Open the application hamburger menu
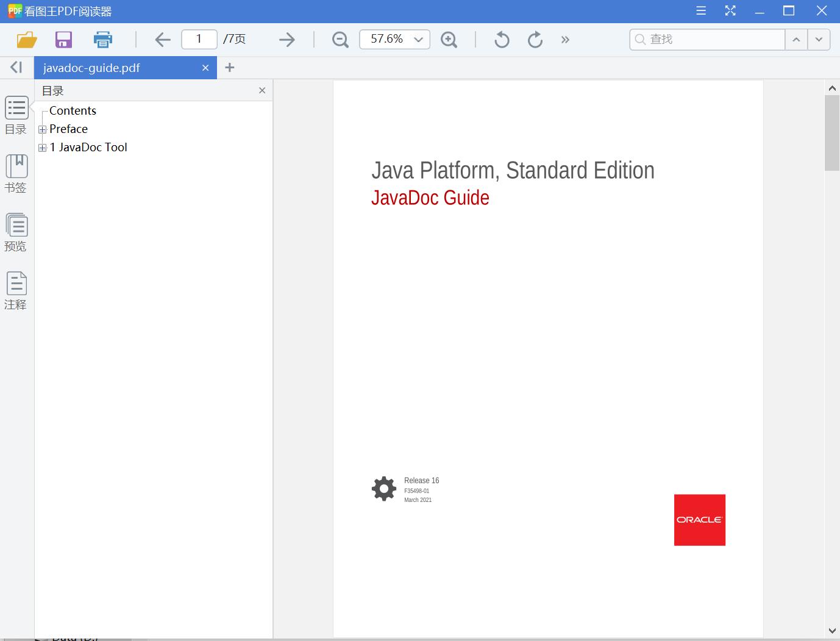This screenshot has height=641, width=840. tap(701, 10)
